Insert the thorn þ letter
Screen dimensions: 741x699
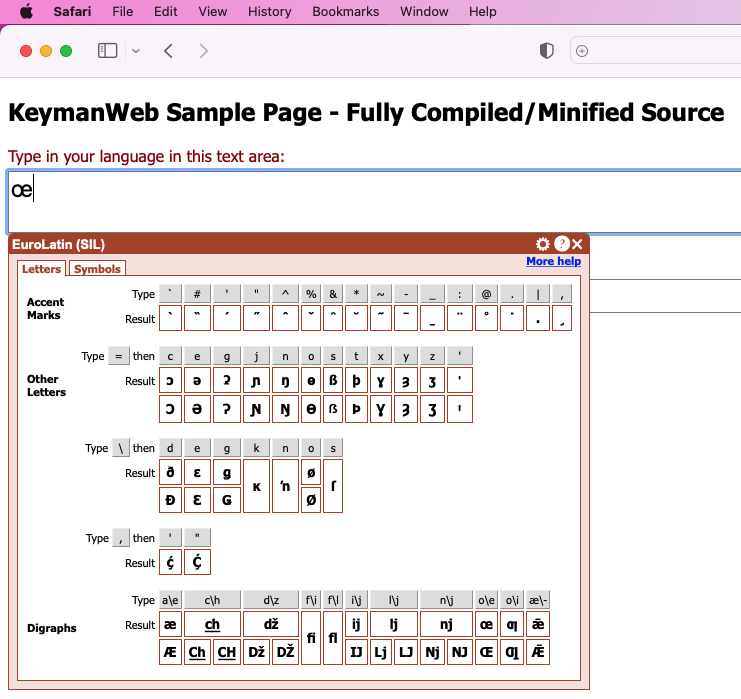tap(356, 380)
